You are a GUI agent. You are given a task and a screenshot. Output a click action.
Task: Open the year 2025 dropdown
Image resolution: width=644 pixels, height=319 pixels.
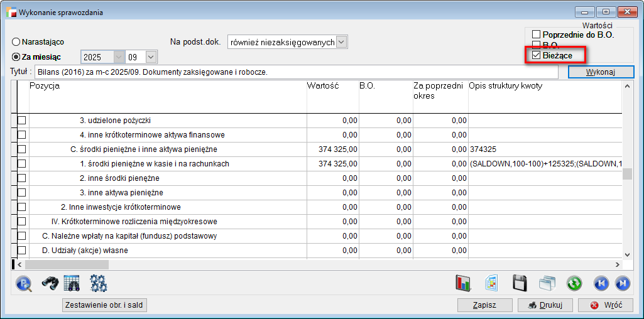(x=119, y=57)
